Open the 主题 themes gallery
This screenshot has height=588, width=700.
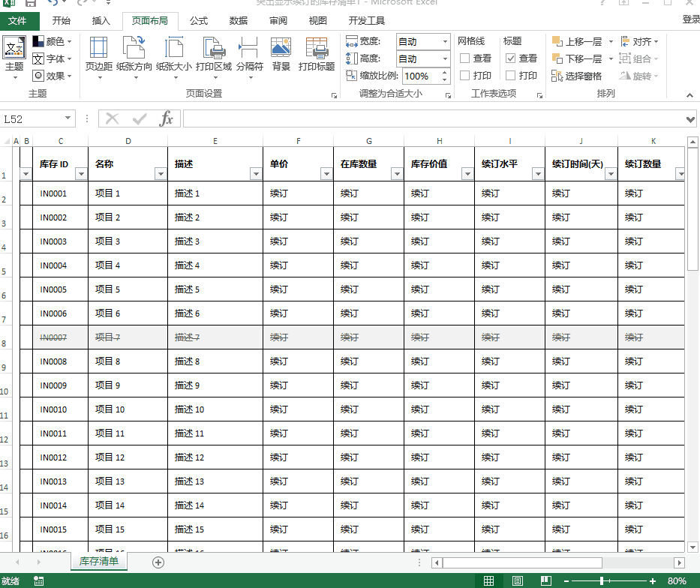pyautogui.click(x=14, y=58)
